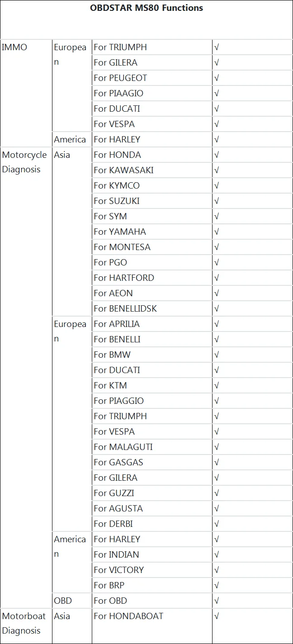Select the For OBD cell
The width and height of the screenshot is (293, 644).
coord(152,601)
